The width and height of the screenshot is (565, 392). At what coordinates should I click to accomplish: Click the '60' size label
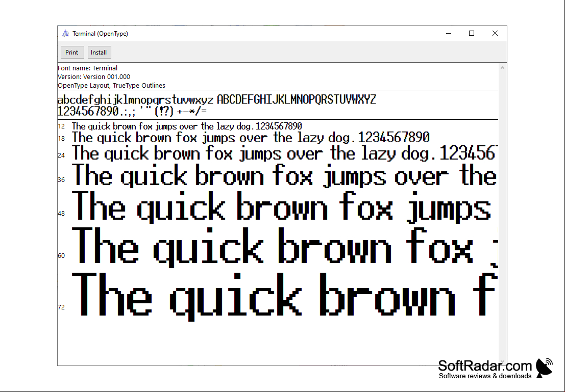61,256
